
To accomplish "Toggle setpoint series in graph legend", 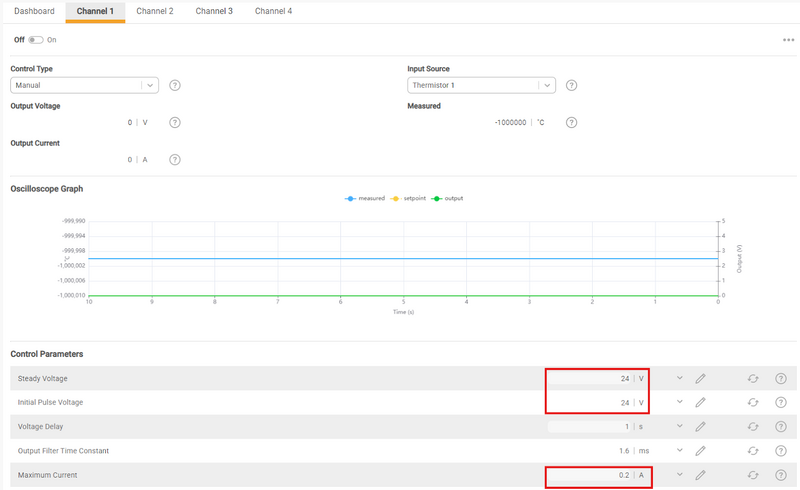I will click(x=408, y=199).
